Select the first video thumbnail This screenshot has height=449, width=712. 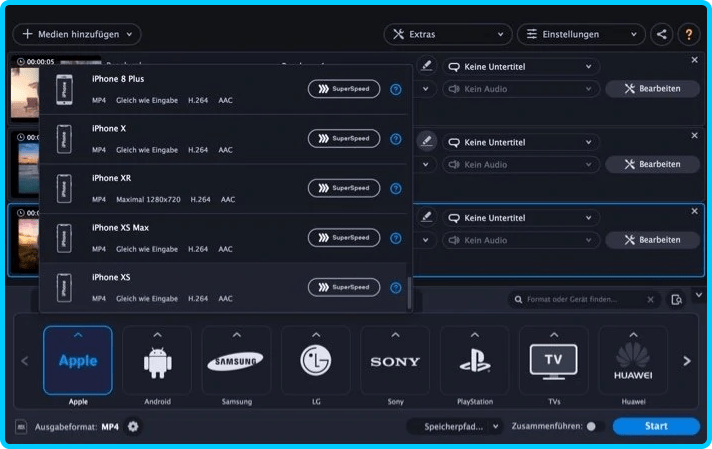click(x=25, y=93)
